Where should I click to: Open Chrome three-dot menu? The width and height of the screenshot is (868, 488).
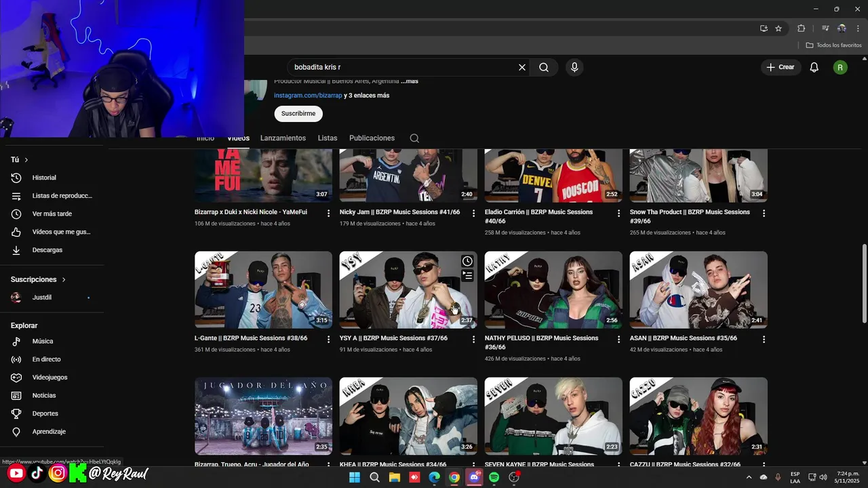(x=859, y=28)
